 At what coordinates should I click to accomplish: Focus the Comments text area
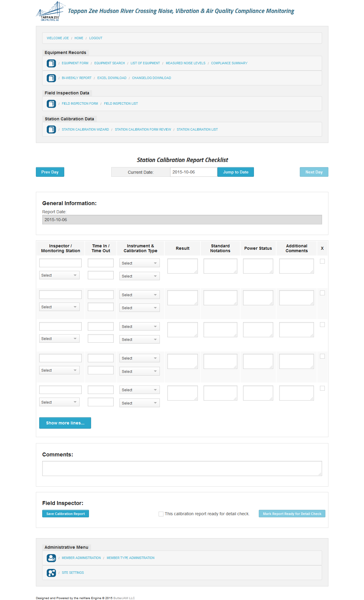(x=182, y=468)
